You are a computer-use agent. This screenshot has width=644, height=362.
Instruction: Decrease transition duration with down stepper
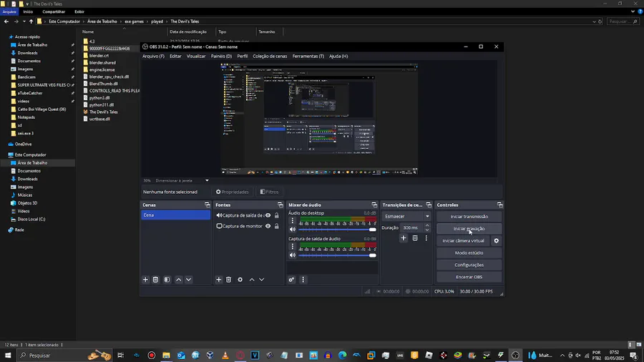[427, 230]
